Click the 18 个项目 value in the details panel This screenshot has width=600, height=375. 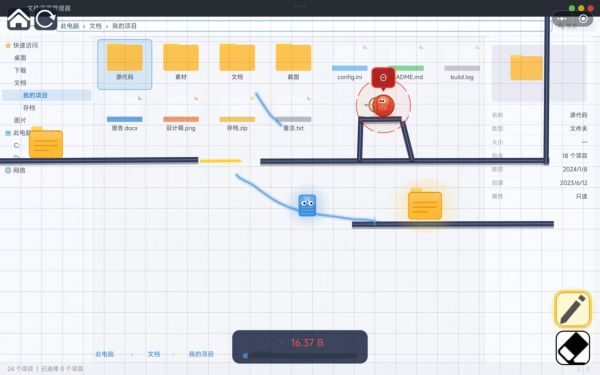coord(575,156)
